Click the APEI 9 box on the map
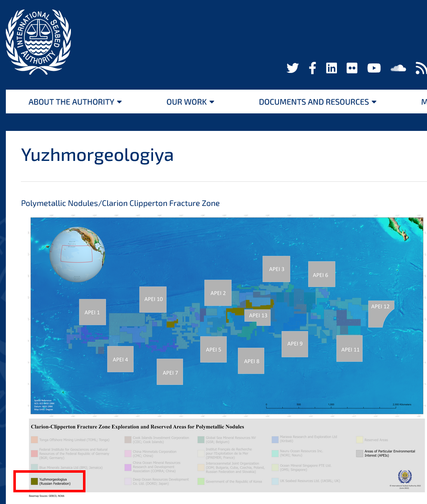The image size is (427, 504). [295, 344]
